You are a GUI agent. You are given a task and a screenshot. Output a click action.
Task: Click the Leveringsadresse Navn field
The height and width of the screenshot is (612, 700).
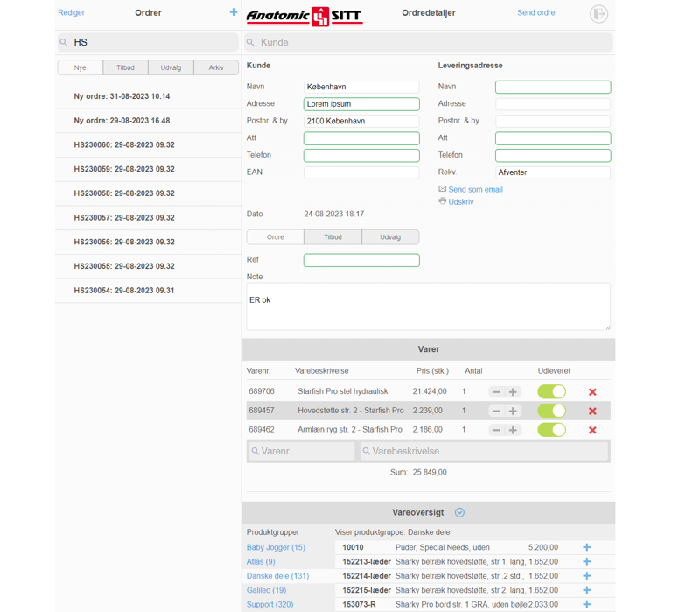click(x=553, y=87)
